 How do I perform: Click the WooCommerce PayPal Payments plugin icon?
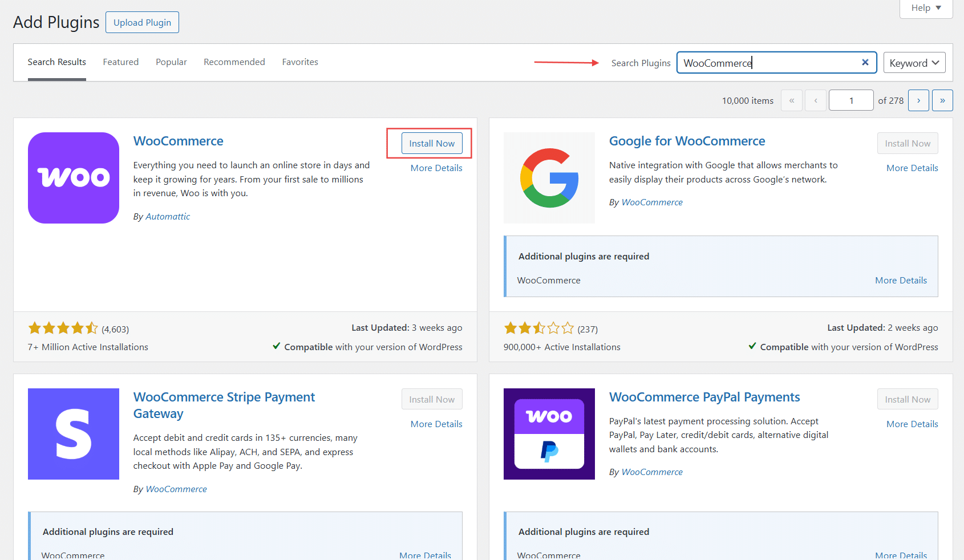(x=549, y=434)
